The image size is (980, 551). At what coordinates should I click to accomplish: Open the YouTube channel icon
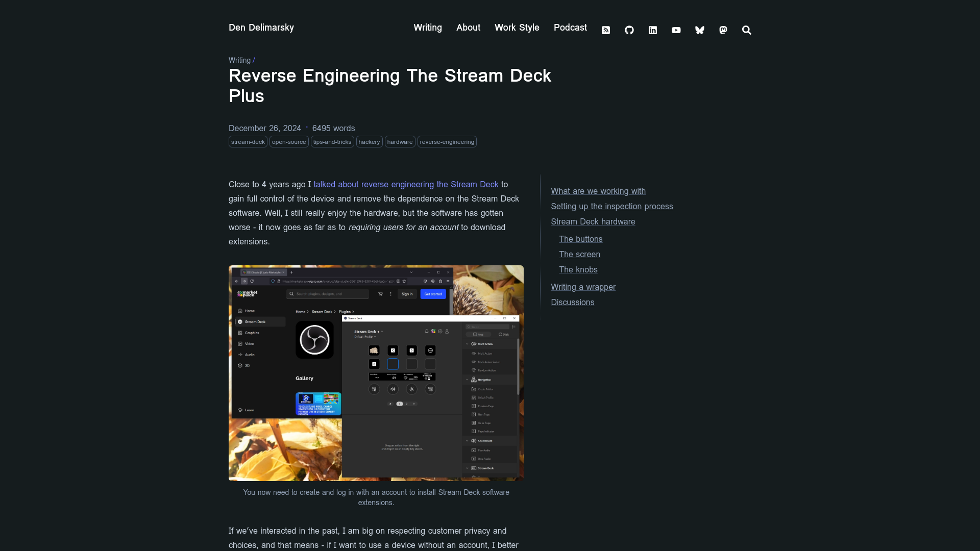pos(676,30)
